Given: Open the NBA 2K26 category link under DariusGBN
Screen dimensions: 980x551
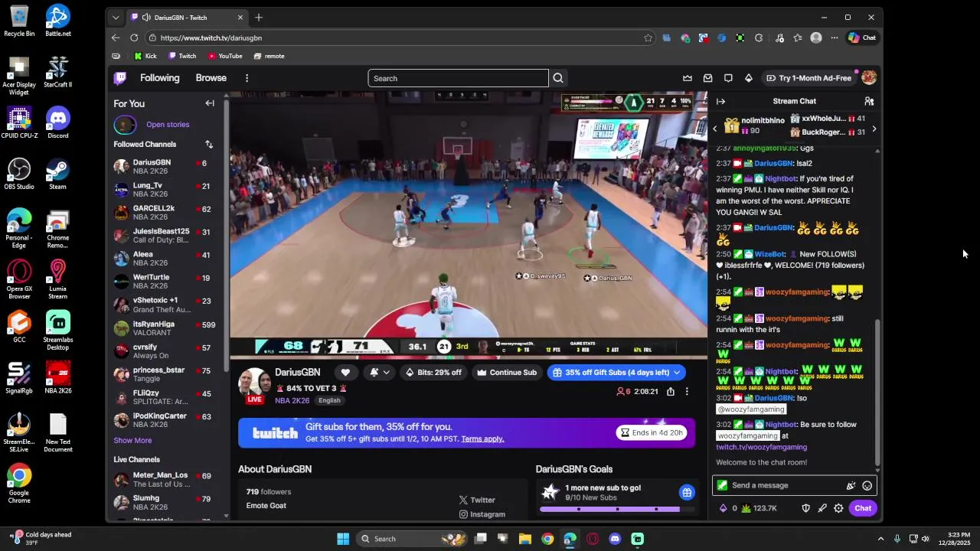Looking at the screenshot, I should point(292,401).
